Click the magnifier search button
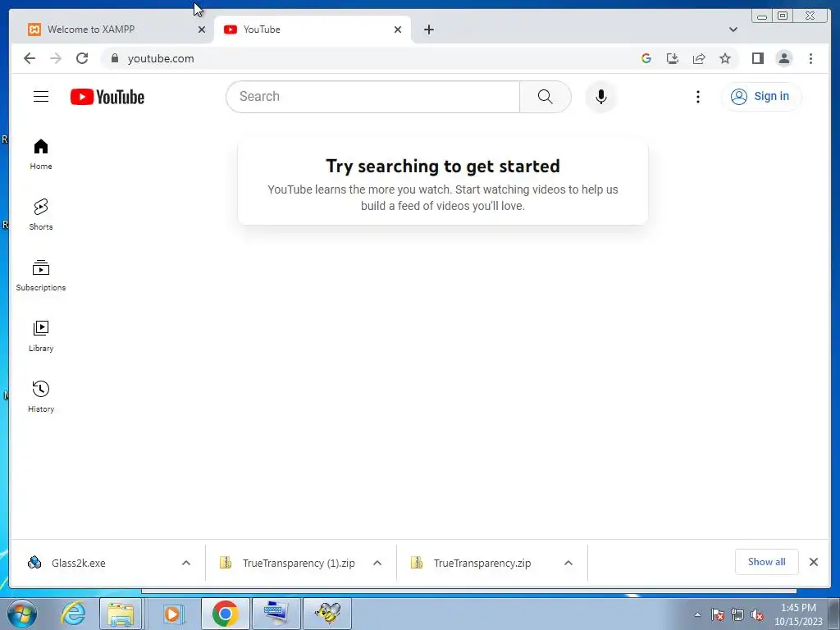This screenshot has height=630, width=840. point(545,97)
